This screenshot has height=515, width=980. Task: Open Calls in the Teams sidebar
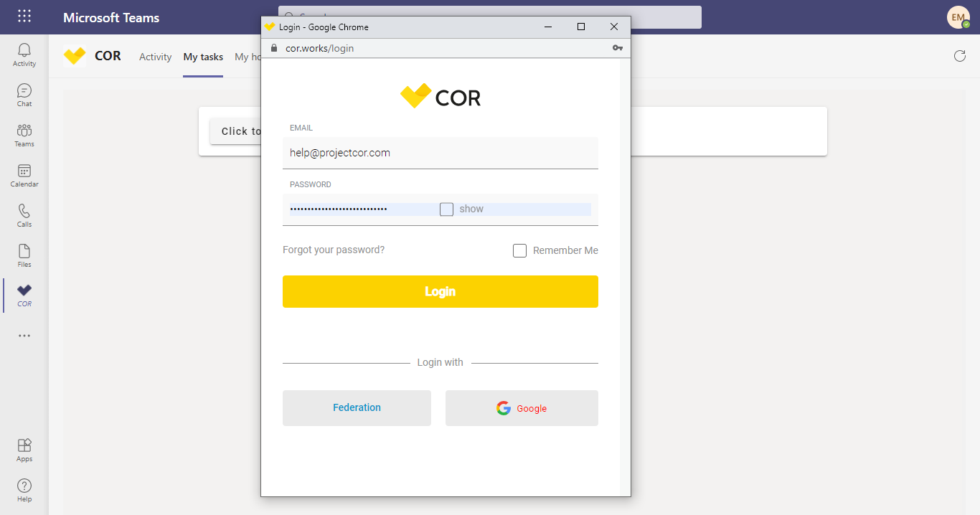(x=24, y=215)
